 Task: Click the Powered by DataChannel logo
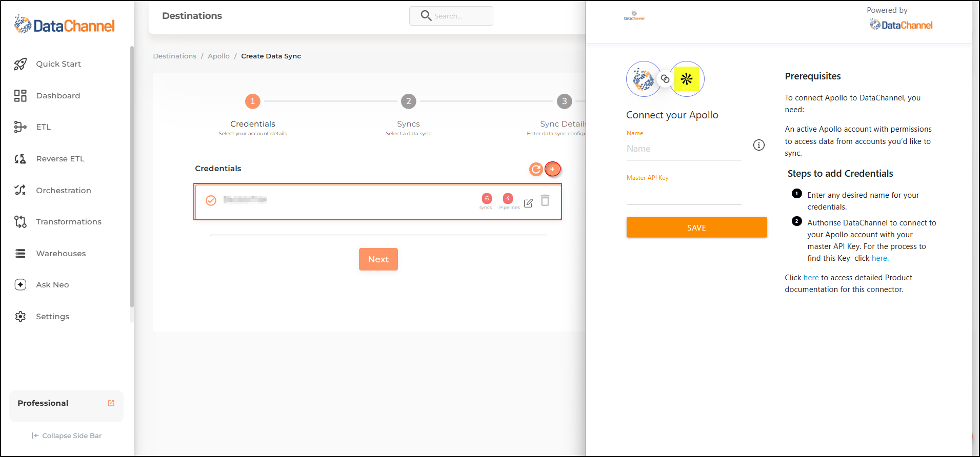tap(901, 25)
